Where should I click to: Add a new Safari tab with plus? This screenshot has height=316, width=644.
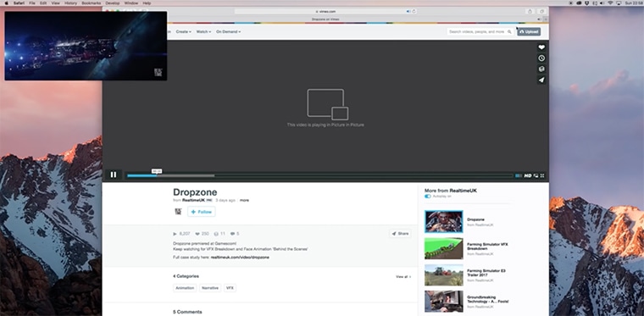click(546, 19)
